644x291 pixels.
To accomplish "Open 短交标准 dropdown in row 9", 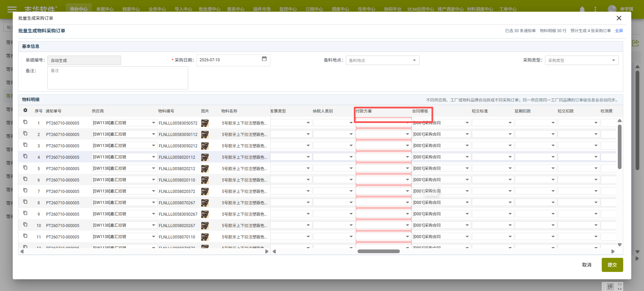I will click(510, 214).
